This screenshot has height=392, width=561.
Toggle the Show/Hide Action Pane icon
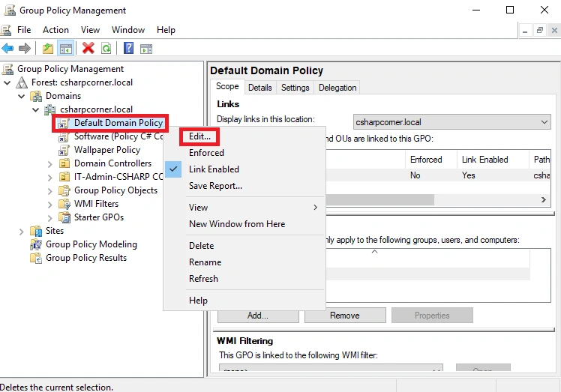tap(146, 49)
